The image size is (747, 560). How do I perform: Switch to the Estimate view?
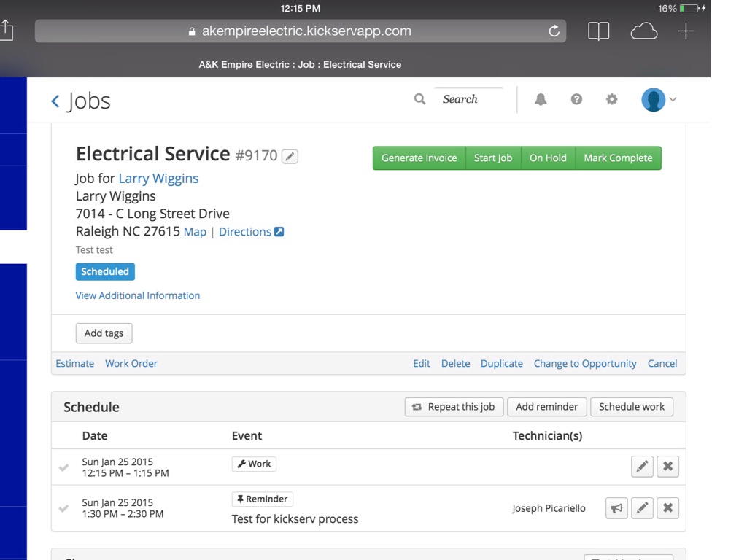click(75, 363)
